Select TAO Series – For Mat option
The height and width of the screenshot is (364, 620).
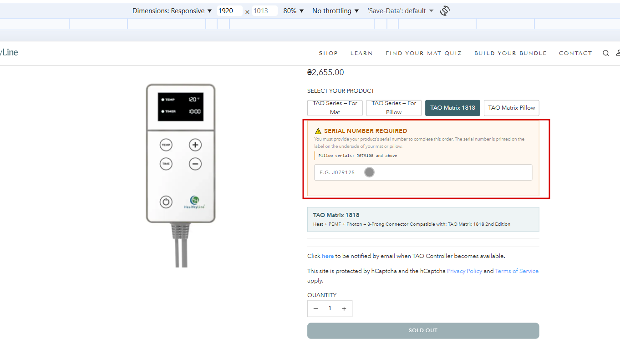tap(335, 108)
